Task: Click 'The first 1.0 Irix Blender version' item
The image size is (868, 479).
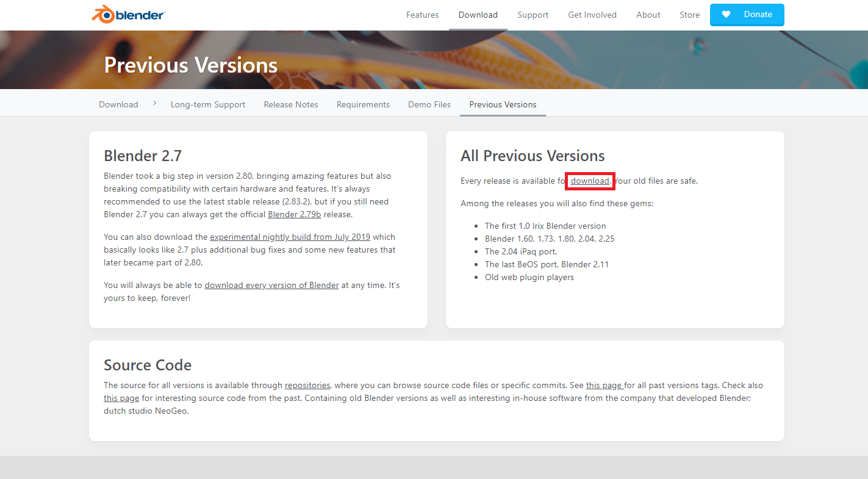Action: point(545,226)
